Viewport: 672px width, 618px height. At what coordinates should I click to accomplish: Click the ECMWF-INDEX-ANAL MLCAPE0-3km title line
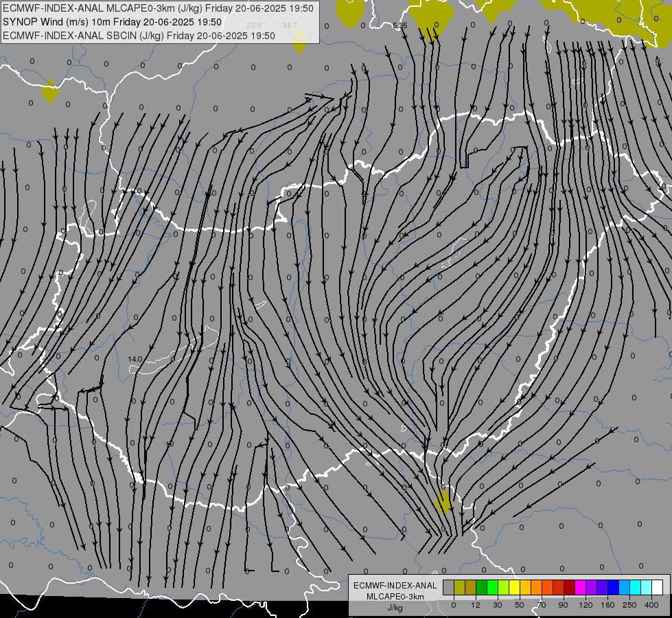click(158, 8)
